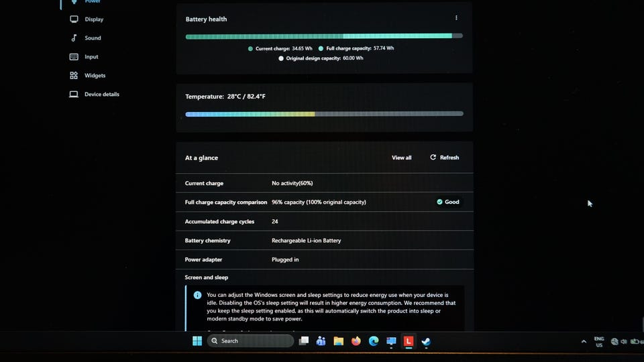The image size is (644, 362).
Task: Open the Windows Start menu
Action: tap(197, 341)
